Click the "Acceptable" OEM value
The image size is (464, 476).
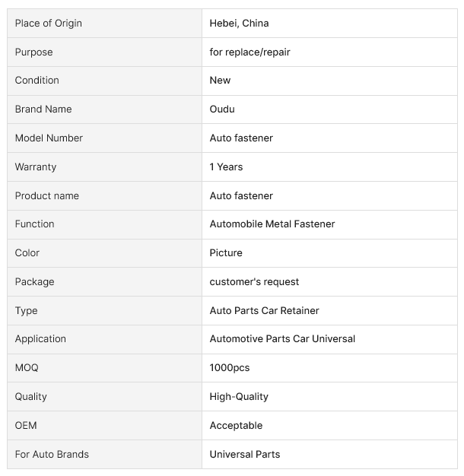click(x=236, y=425)
